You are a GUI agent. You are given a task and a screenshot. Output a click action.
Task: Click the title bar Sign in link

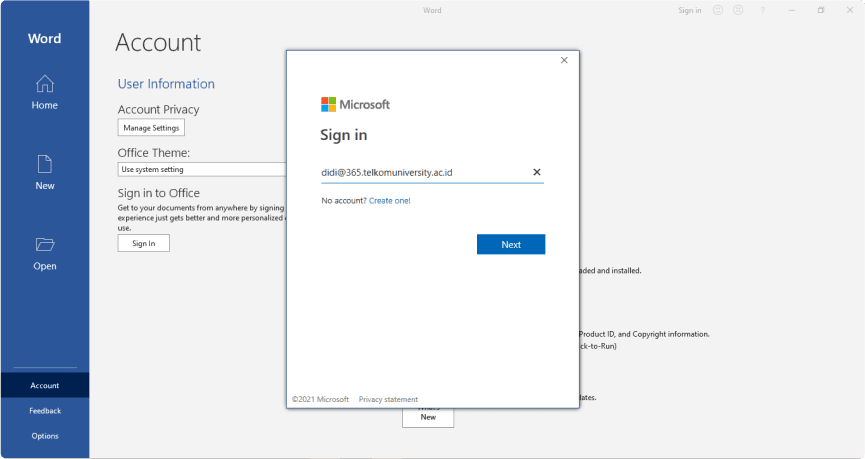click(x=690, y=10)
